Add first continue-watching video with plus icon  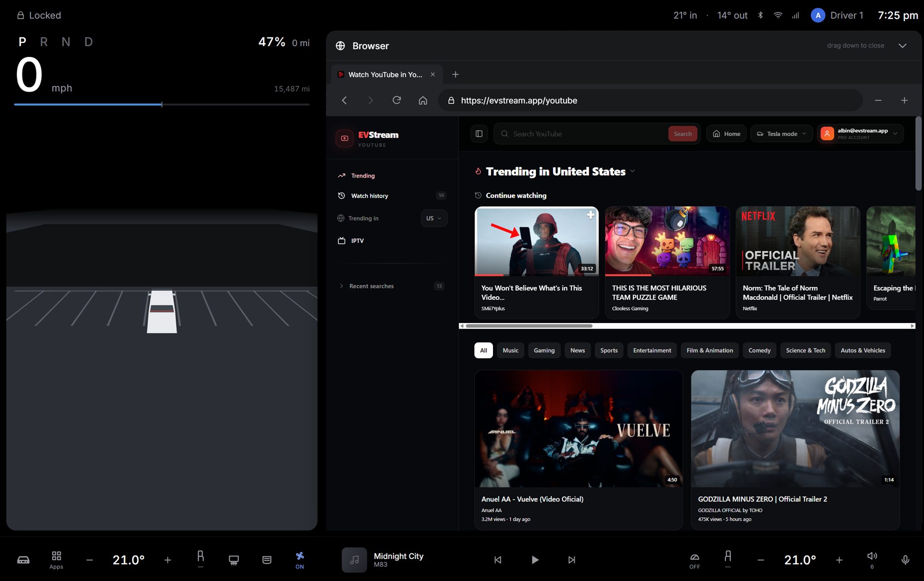(590, 215)
